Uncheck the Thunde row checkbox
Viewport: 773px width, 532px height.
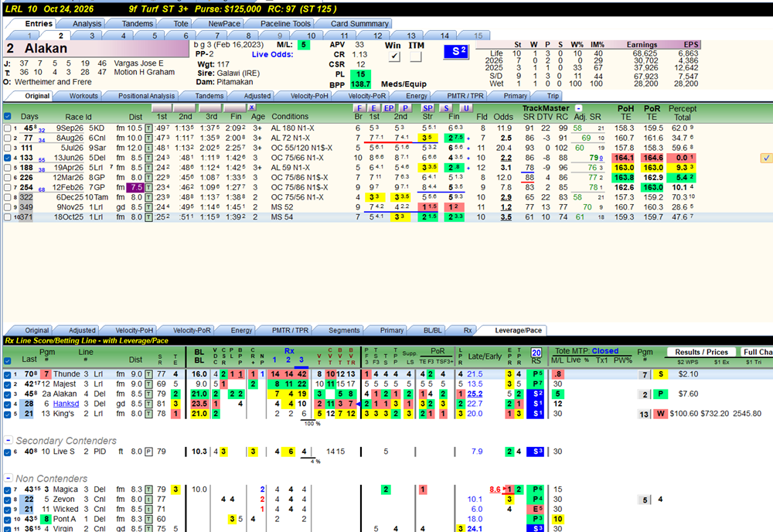tap(8, 375)
